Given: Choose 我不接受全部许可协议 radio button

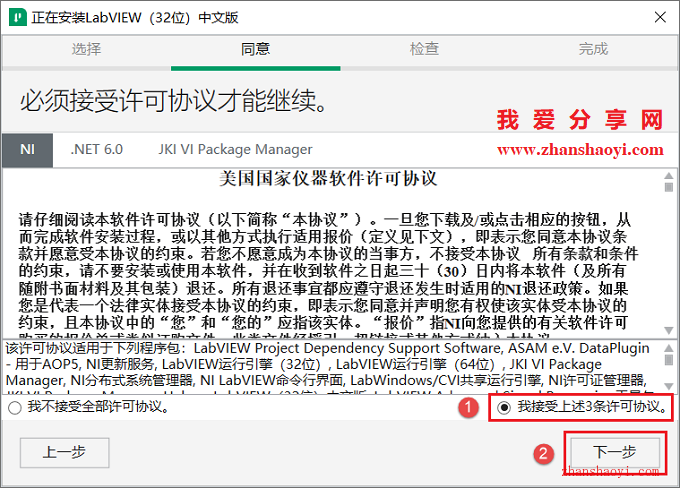Looking at the screenshot, I should click(x=15, y=408).
